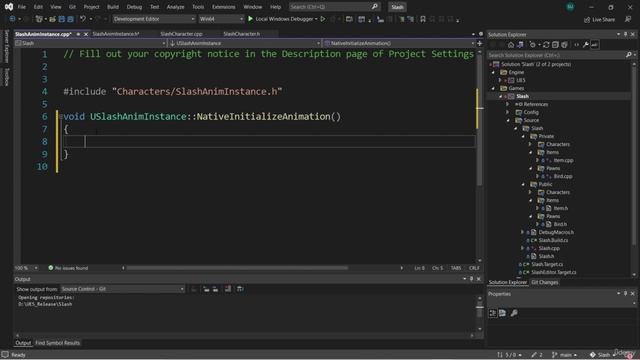The image size is (640, 360).
Task: Click Preview Selected Items icon in Solution Explorer
Action: tap(595, 45)
